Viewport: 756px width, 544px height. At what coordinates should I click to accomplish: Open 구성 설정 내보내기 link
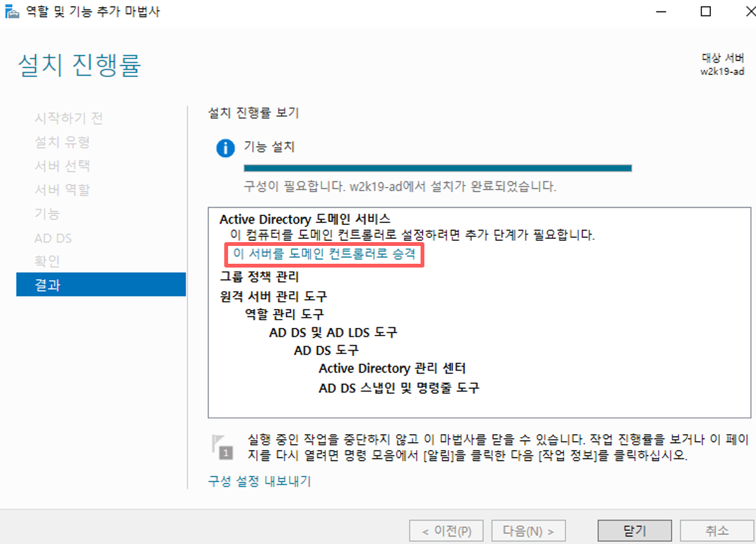pos(259,481)
